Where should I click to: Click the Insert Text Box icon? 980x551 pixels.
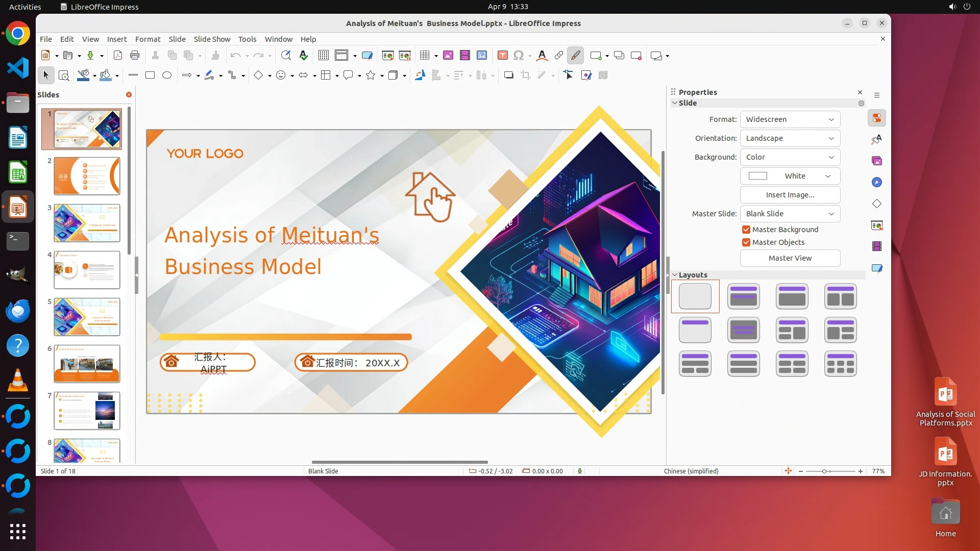[503, 56]
